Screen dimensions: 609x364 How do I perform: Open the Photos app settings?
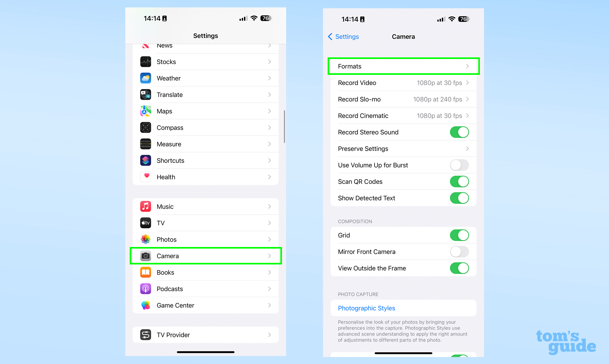pyautogui.click(x=206, y=239)
